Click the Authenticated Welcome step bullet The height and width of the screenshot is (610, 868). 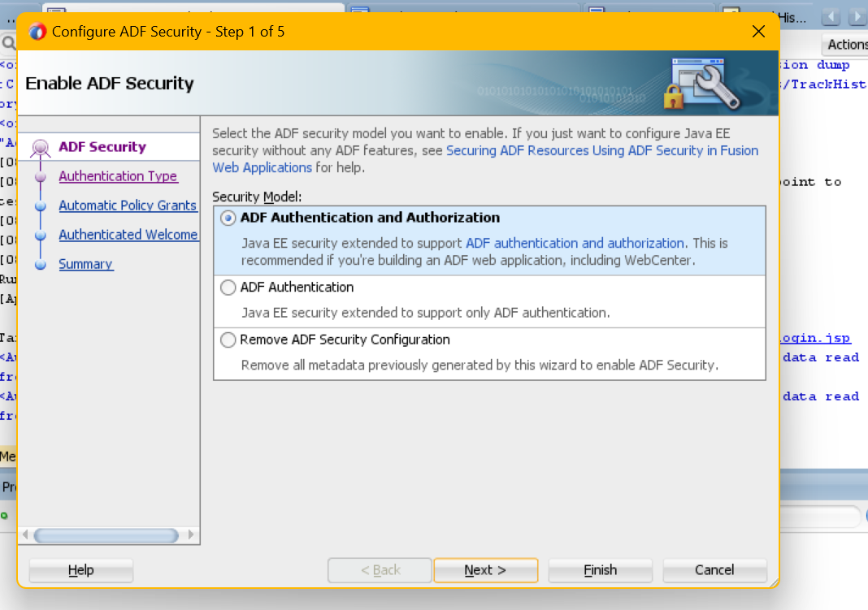pyautogui.click(x=41, y=236)
